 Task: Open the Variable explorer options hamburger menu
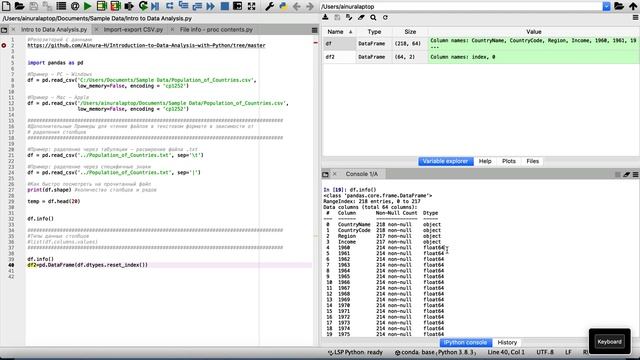coord(636,18)
